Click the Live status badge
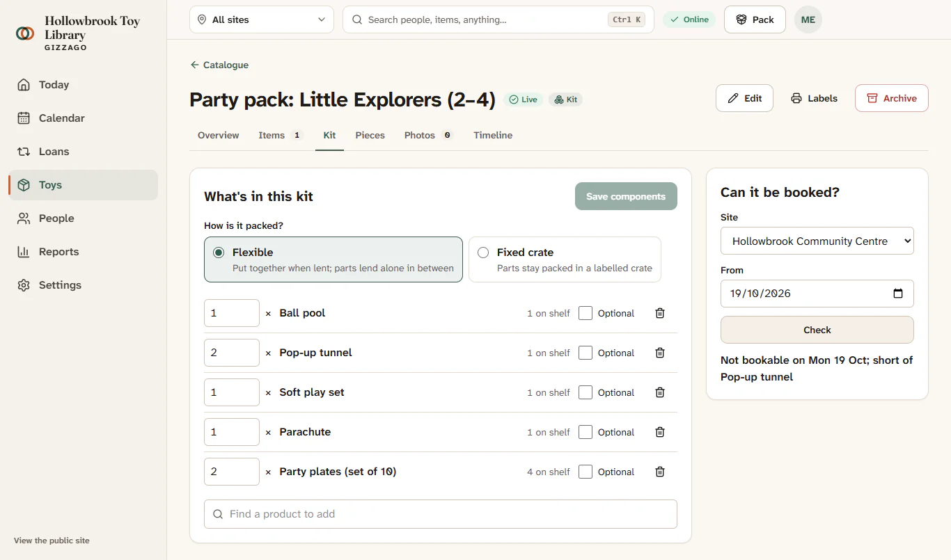Viewport: 951px width, 560px height. coord(523,99)
